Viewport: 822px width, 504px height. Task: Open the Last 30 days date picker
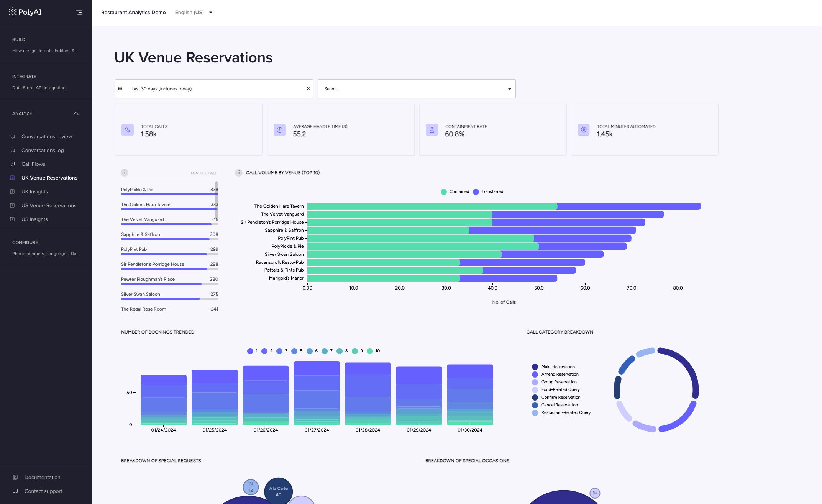(x=214, y=89)
